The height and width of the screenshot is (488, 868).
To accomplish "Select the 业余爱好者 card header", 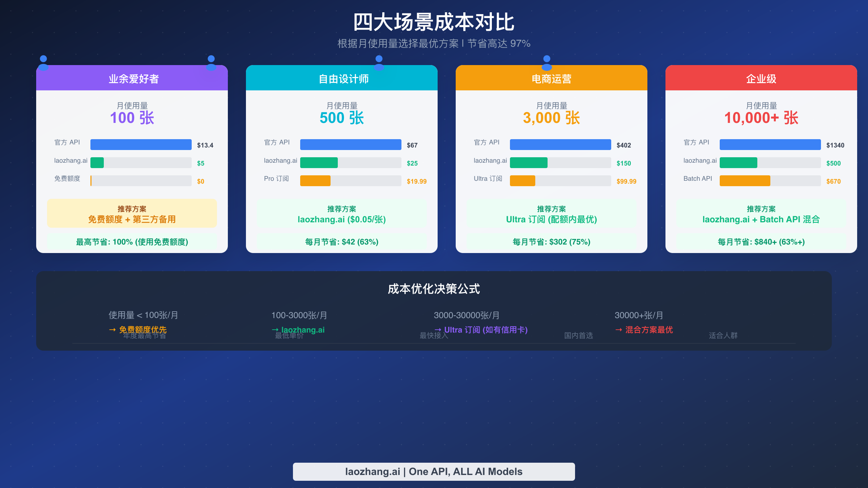I will tap(132, 78).
